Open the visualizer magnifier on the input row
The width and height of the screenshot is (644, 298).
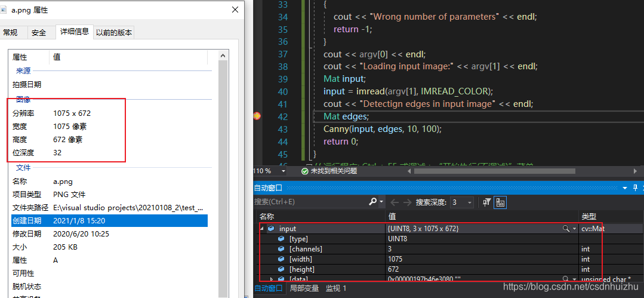pyautogui.click(x=566, y=229)
